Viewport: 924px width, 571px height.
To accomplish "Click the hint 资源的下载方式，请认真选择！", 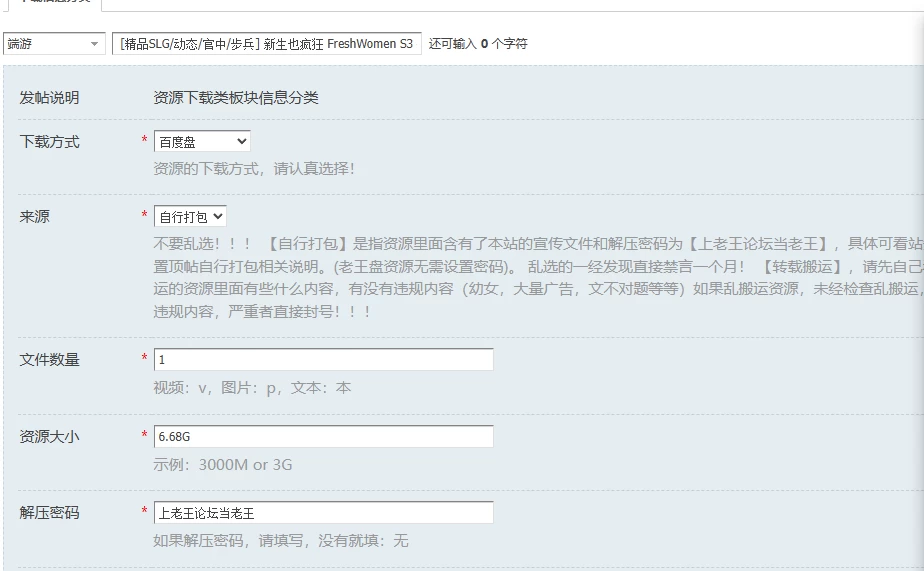I will point(254,169).
